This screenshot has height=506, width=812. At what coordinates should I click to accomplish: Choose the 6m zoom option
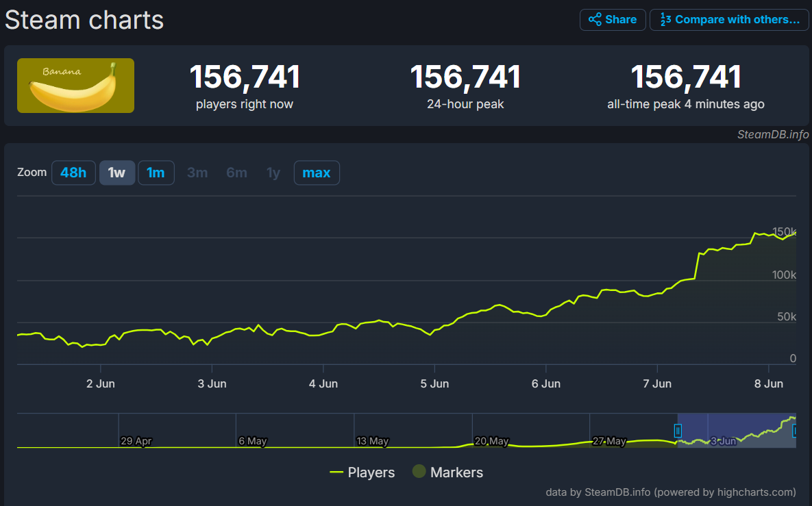[x=236, y=173]
